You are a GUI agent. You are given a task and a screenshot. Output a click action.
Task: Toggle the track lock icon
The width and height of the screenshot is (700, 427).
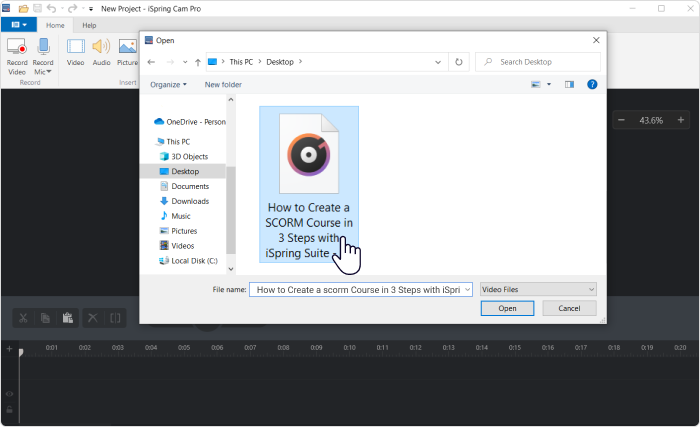point(9,409)
